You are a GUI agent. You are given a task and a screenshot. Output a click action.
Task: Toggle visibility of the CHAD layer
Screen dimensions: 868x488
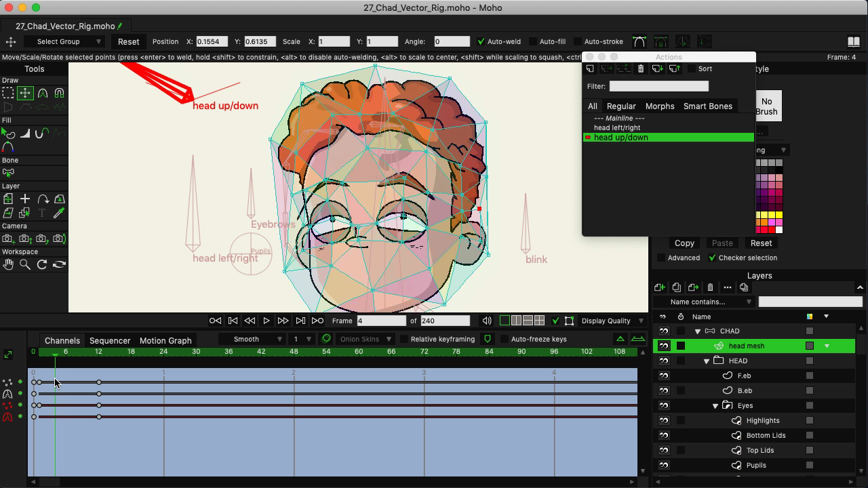tap(663, 331)
